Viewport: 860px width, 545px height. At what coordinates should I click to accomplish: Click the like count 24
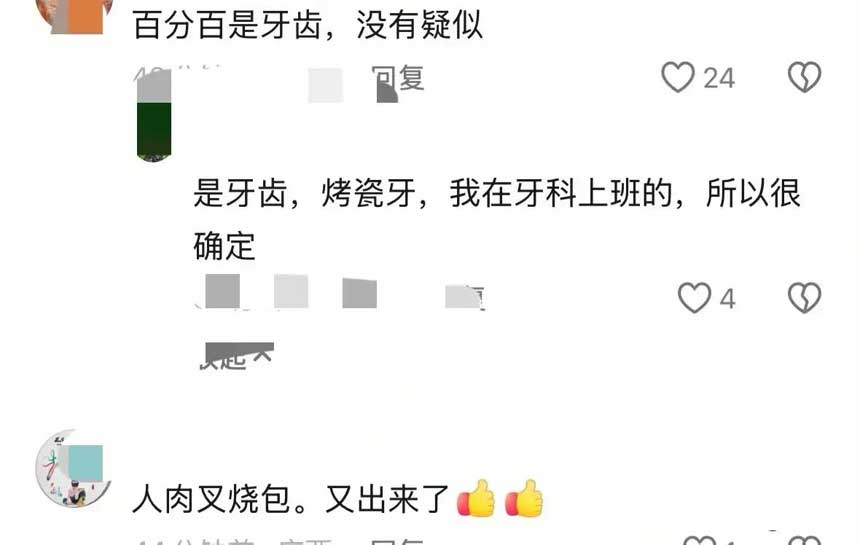coord(719,78)
